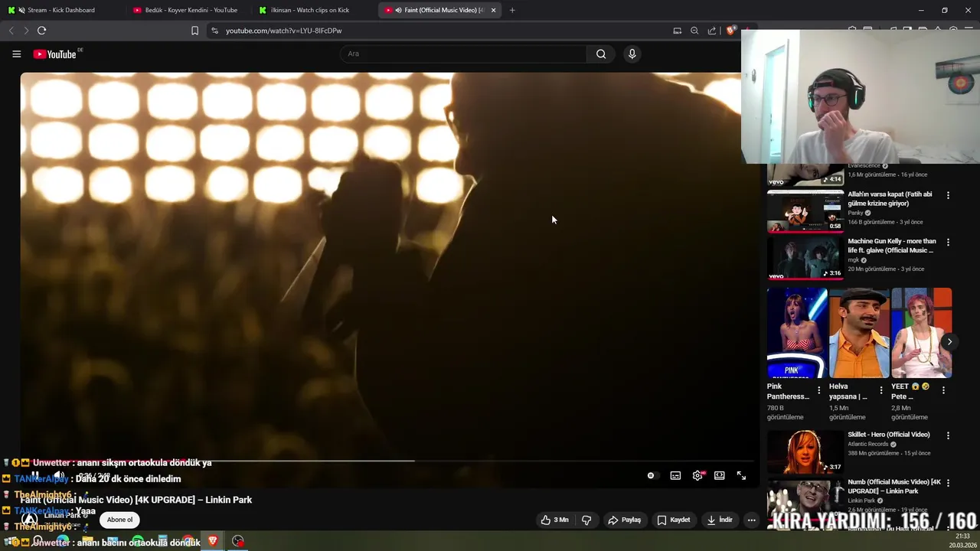980x551 pixels.
Task: Open Pink Pantheress short thumbnail
Action: point(797,333)
